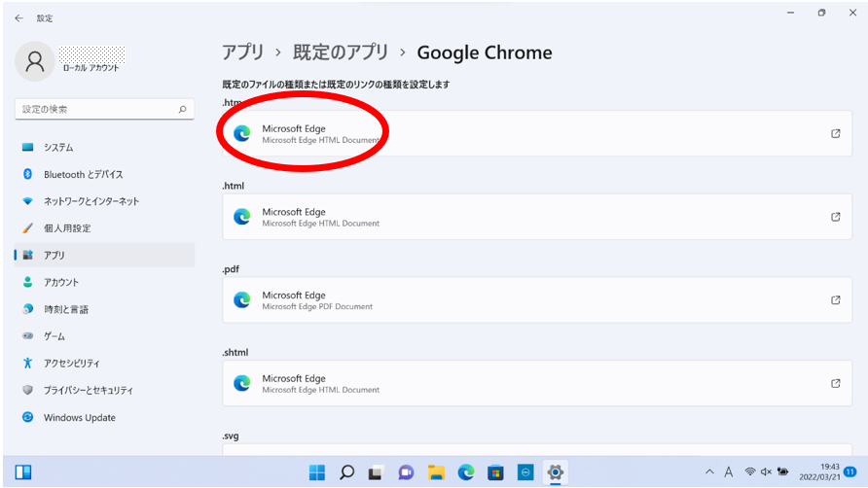Open the blue Dell app on taskbar
Viewport: 868px width, 488px height.
[525, 472]
